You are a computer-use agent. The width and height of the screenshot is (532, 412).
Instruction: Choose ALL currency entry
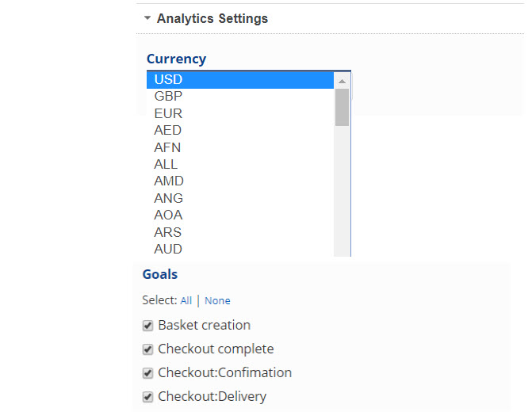pos(166,164)
